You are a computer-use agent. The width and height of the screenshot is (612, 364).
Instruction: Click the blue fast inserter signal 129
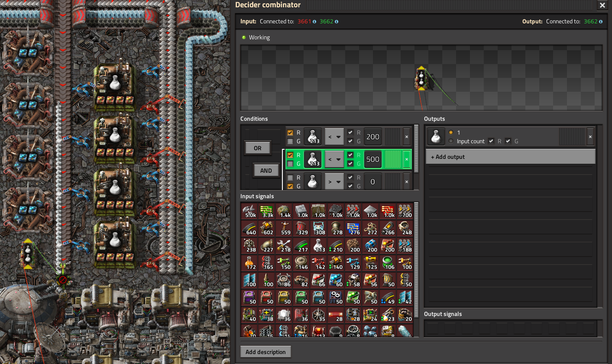[x=353, y=263]
